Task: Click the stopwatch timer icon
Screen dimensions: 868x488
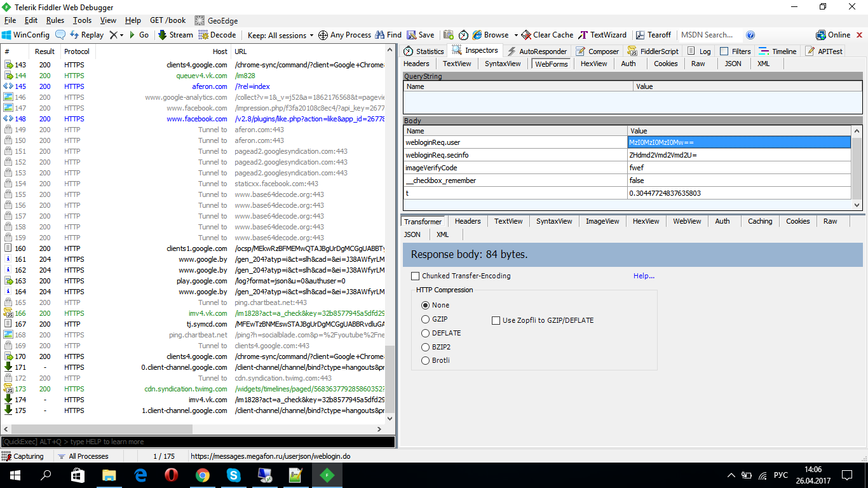Action: pyautogui.click(x=463, y=35)
